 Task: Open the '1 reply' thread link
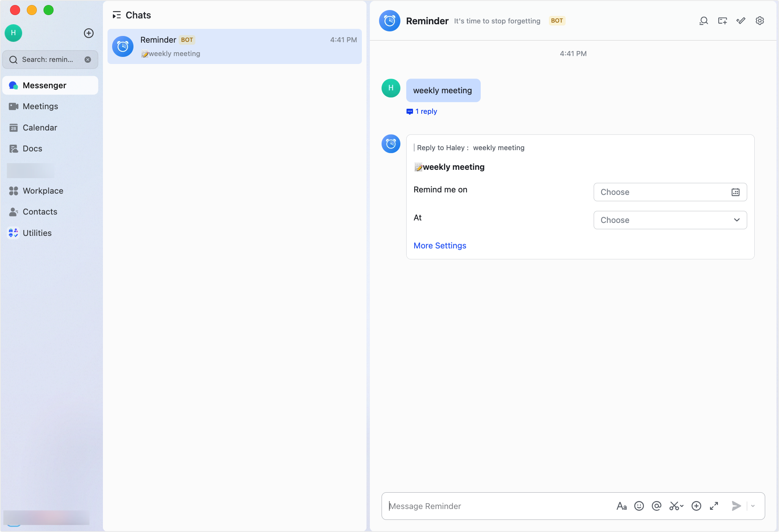coord(425,111)
